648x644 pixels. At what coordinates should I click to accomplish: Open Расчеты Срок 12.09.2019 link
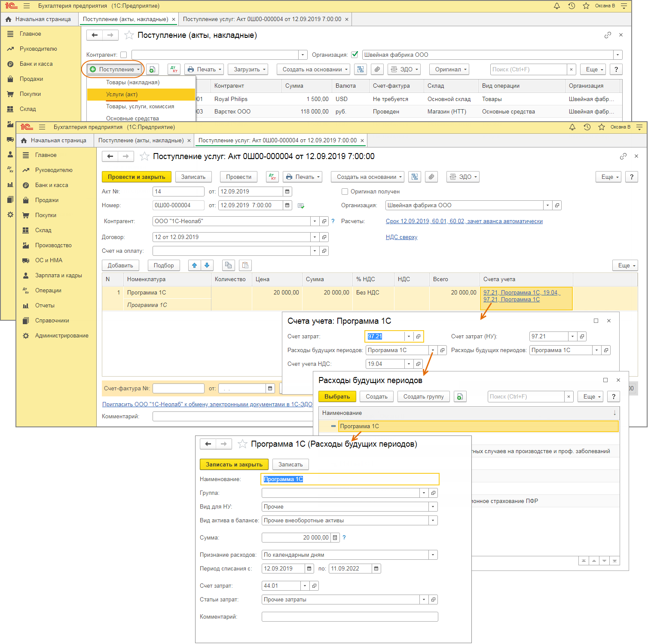pyautogui.click(x=464, y=221)
